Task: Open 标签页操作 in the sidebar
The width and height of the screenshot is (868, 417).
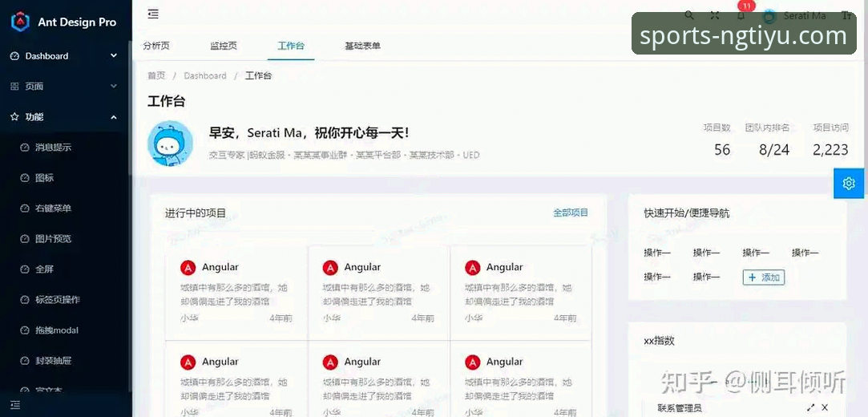Action: [59, 300]
